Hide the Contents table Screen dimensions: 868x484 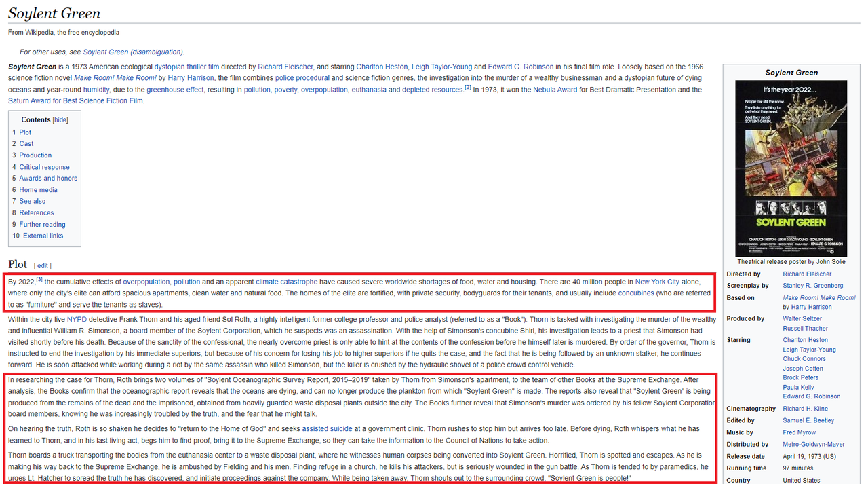(60, 120)
